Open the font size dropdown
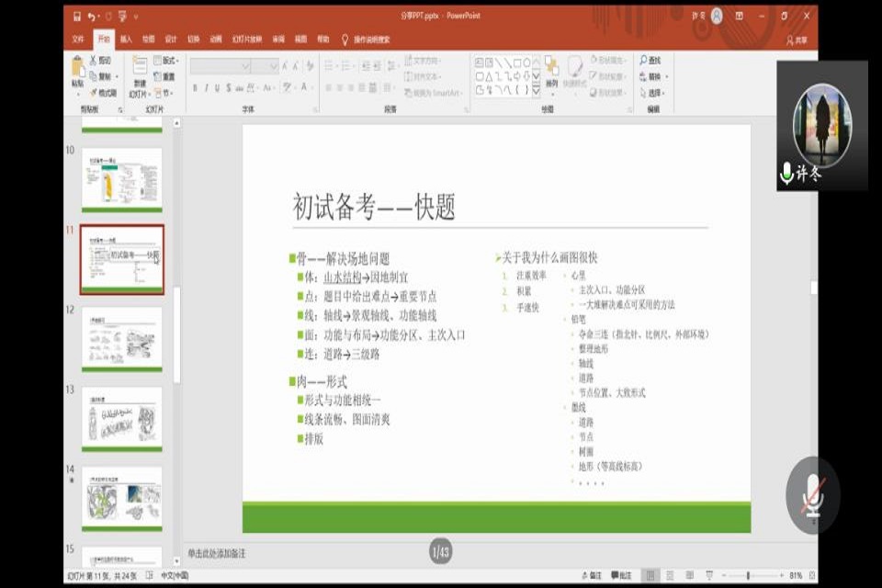882x588 pixels. click(274, 66)
